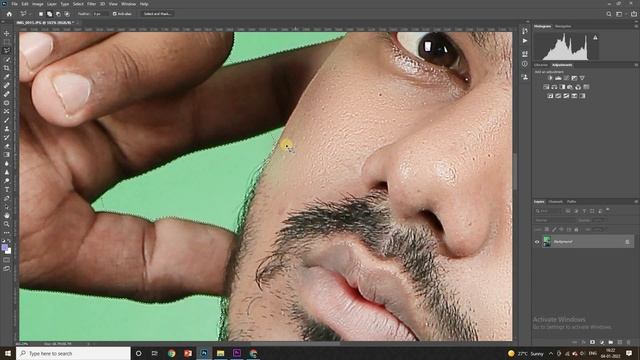The image size is (640, 360).
Task: Select the Quick Selection tool
Action: pyautogui.click(x=7, y=59)
